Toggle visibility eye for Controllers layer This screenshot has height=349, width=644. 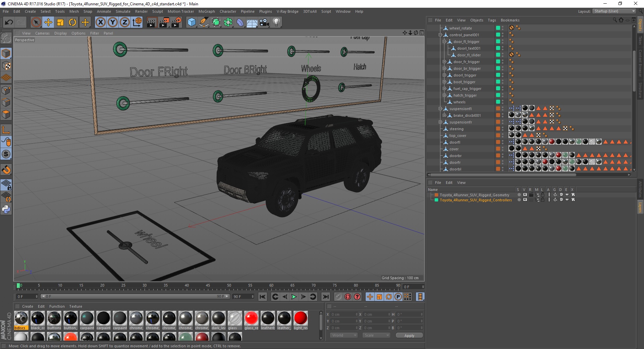coord(525,200)
